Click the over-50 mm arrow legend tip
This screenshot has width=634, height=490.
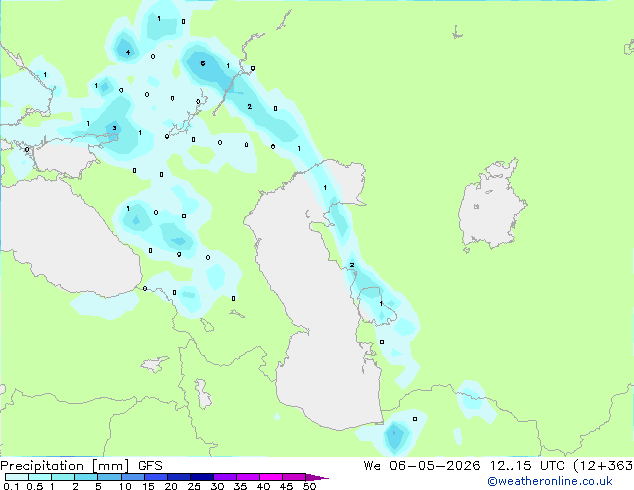tap(317, 477)
